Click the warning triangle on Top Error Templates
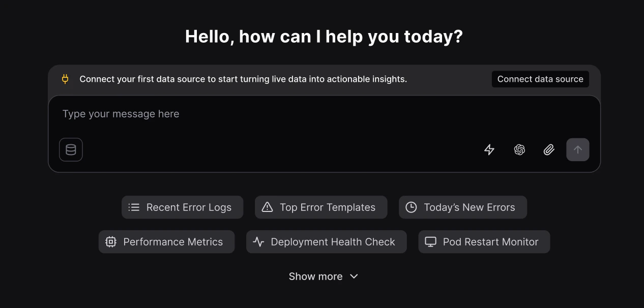Image resolution: width=644 pixels, height=308 pixels. pos(267,207)
